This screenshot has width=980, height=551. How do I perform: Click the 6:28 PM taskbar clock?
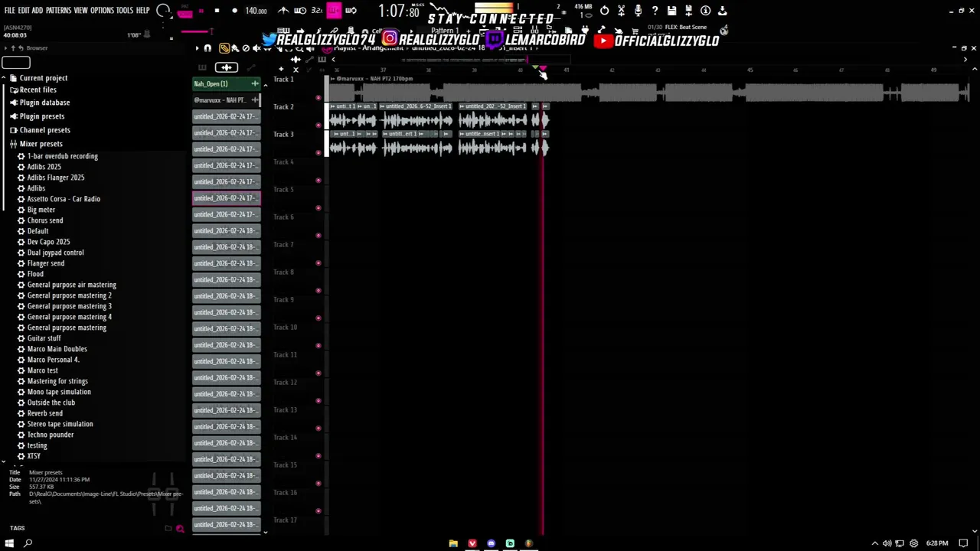[937, 543]
